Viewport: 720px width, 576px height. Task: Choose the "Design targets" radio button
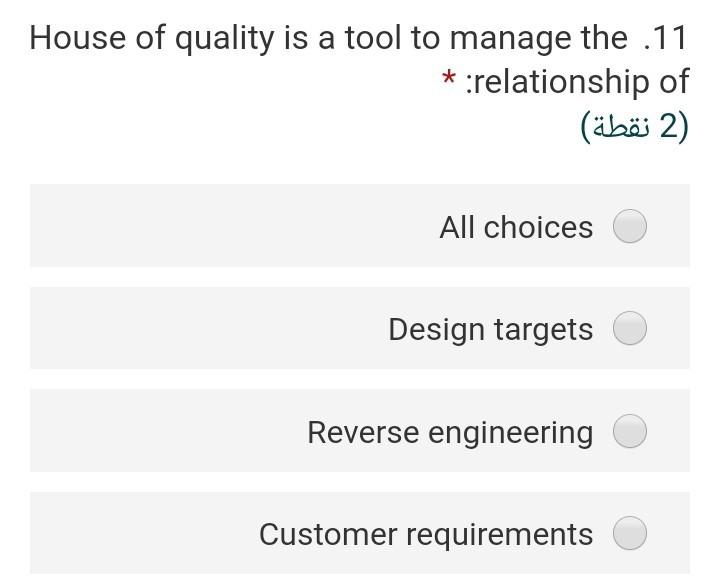(630, 328)
